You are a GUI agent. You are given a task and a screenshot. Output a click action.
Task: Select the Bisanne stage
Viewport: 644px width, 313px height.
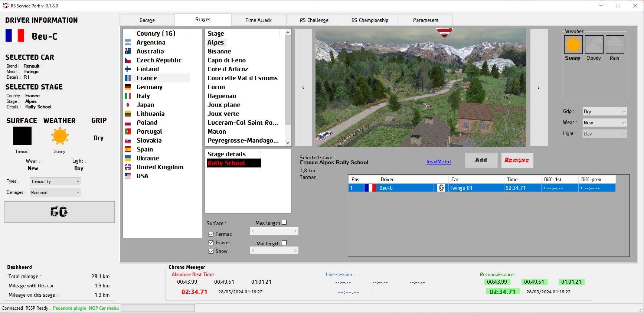click(219, 51)
